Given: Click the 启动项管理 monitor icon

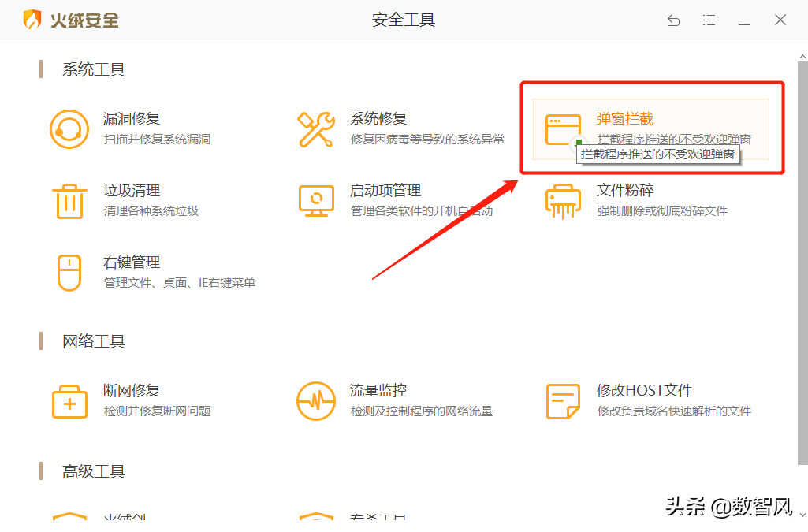Looking at the screenshot, I should (316, 201).
